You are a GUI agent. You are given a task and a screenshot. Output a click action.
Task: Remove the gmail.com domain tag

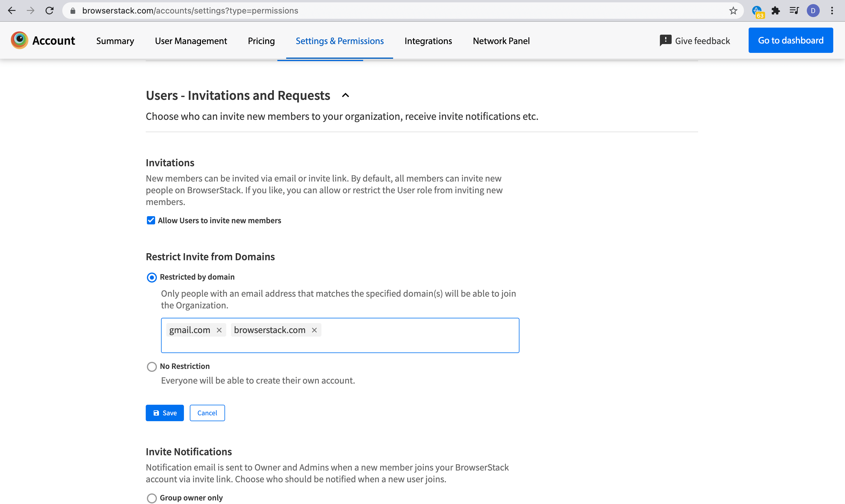coord(219,330)
